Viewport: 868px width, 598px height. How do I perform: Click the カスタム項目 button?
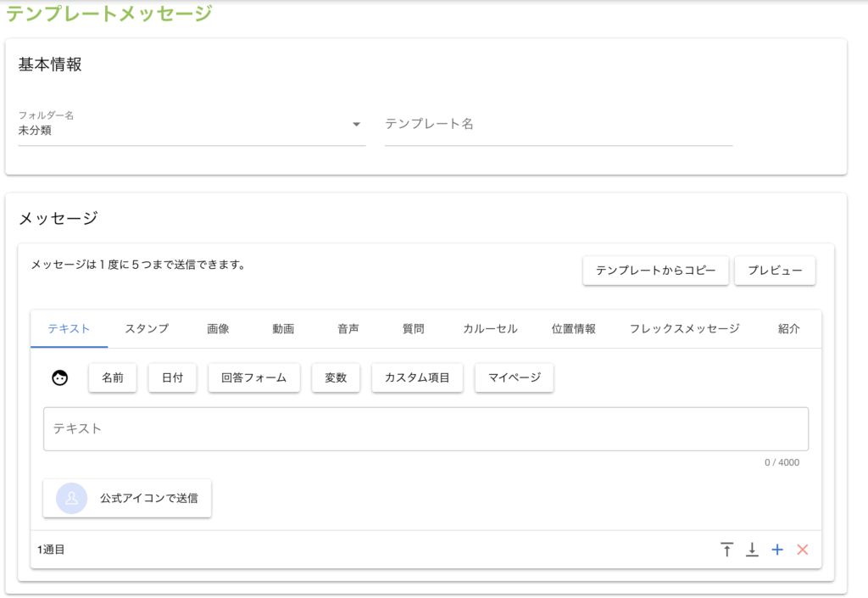coord(417,378)
